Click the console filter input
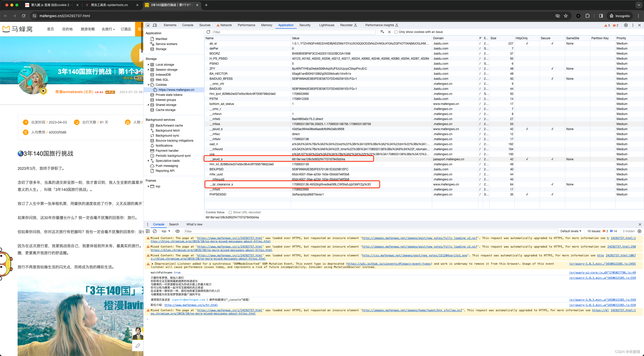This screenshot has height=356, width=644. point(371,231)
